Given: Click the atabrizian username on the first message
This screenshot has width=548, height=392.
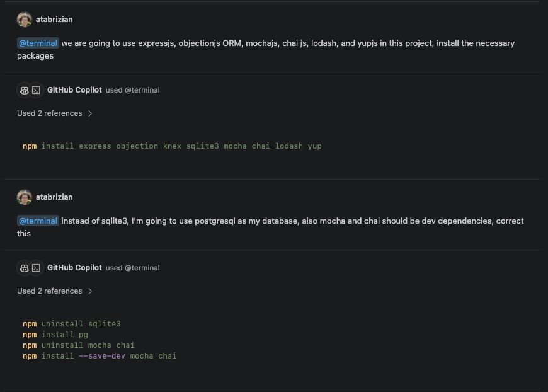Looking at the screenshot, I should click(54, 19).
